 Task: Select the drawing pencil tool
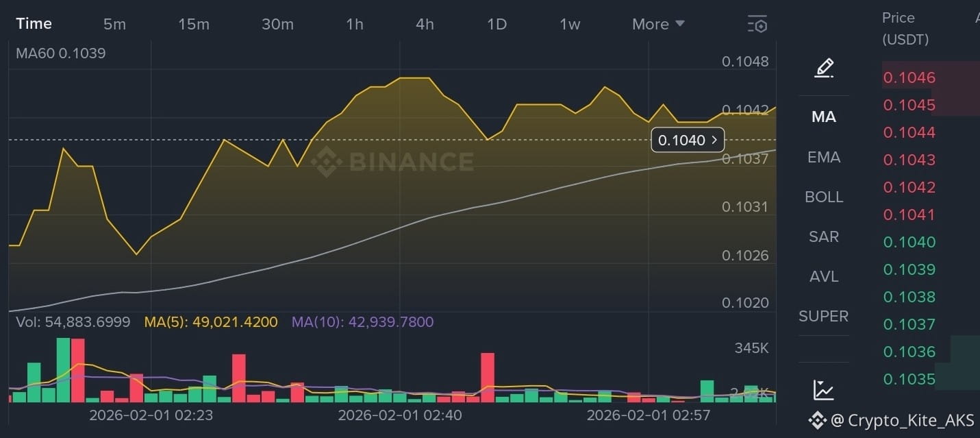[824, 68]
